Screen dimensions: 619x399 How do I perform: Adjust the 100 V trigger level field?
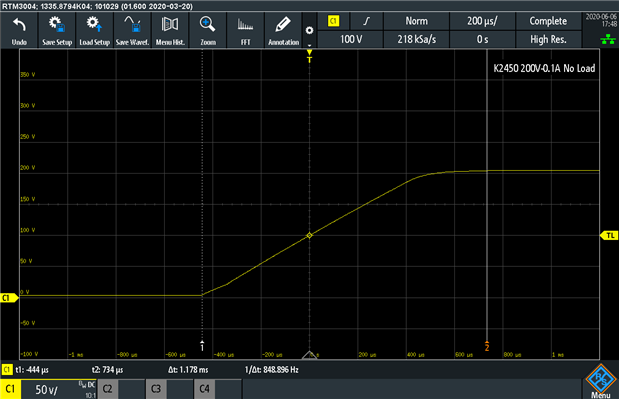click(x=351, y=39)
